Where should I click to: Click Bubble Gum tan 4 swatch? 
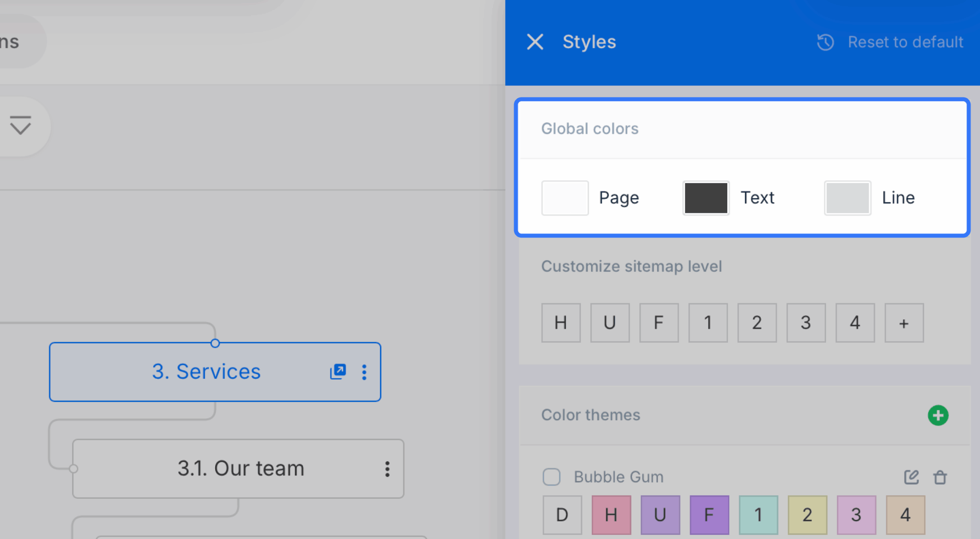[x=905, y=515]
